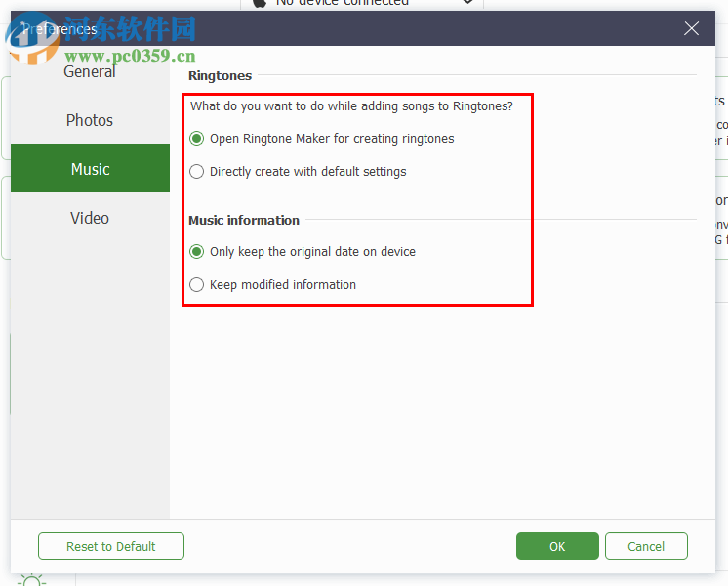
Task: Open the No device connected dropdown
Action: pyautogui.click(x=362, y=3)
